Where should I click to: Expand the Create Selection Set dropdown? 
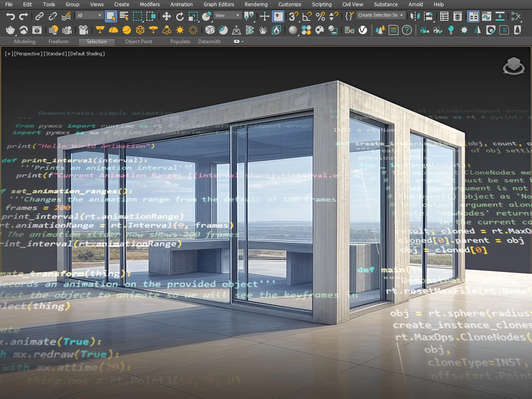(401, 15)
